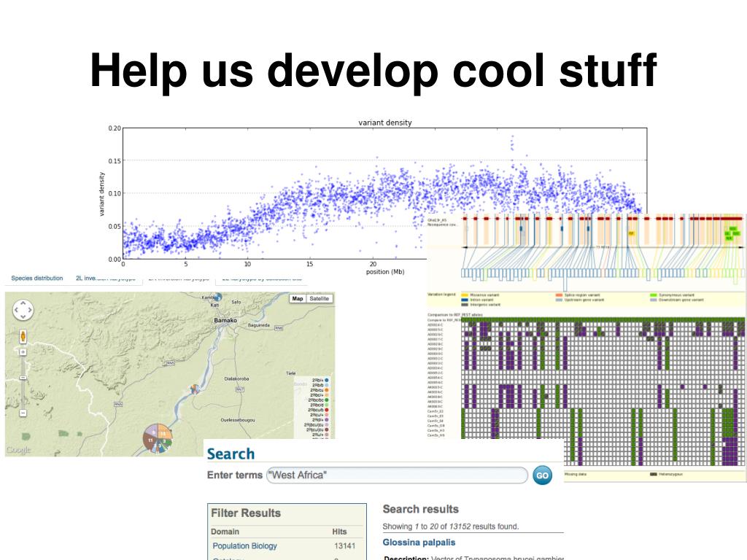Click the Bamako city label on map
The width and height of the screenshot is (747, 560).
tap(225, 321)
